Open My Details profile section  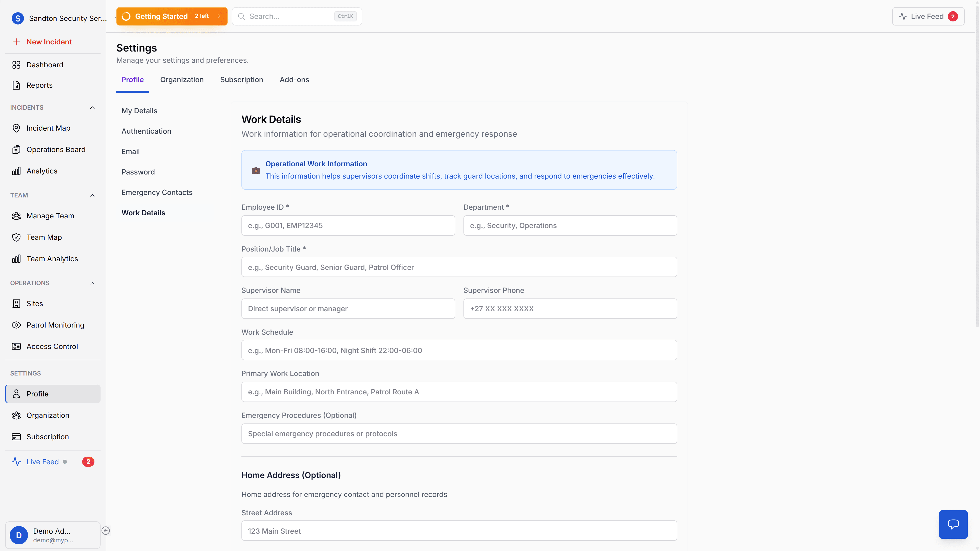(x=139, y=111)
